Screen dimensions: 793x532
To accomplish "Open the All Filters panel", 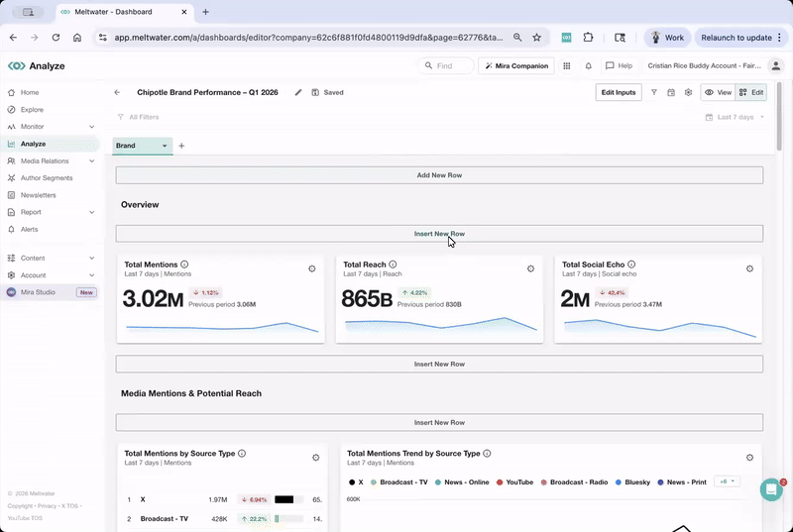I will (138, 117).
